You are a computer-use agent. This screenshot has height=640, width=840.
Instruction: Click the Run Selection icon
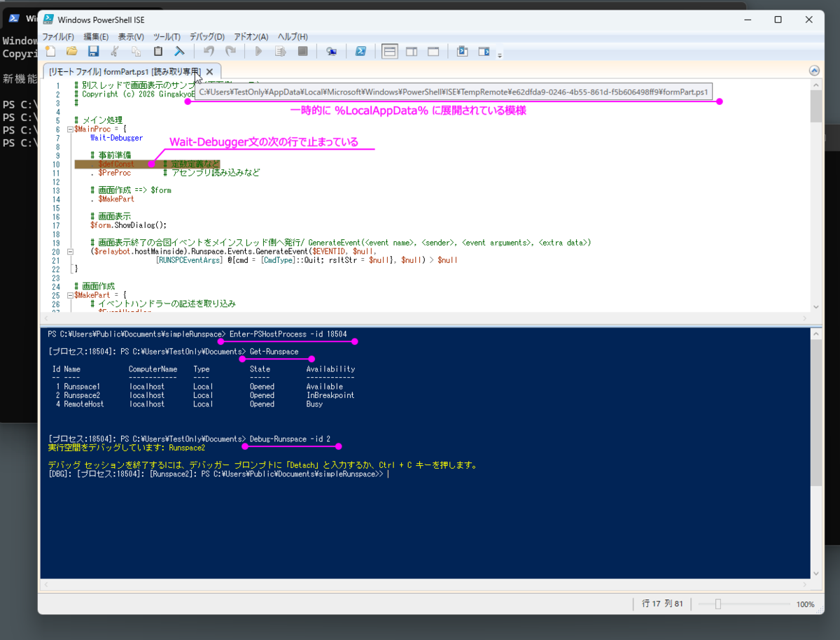coord(281,51)
